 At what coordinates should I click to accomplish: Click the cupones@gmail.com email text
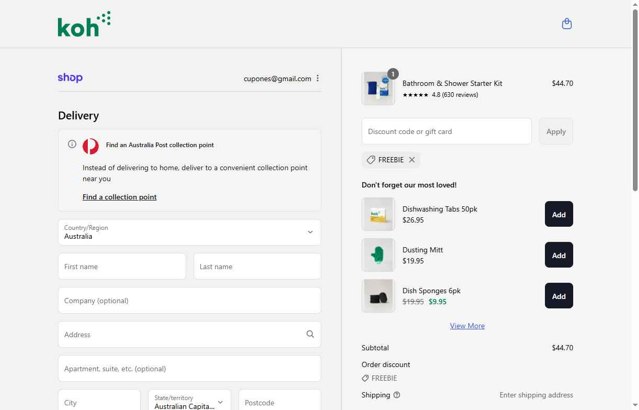pos(277,79)
